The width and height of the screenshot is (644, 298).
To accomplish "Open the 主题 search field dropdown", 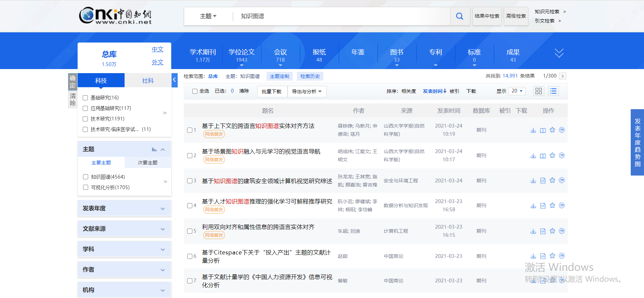I will tap(208, 16).
